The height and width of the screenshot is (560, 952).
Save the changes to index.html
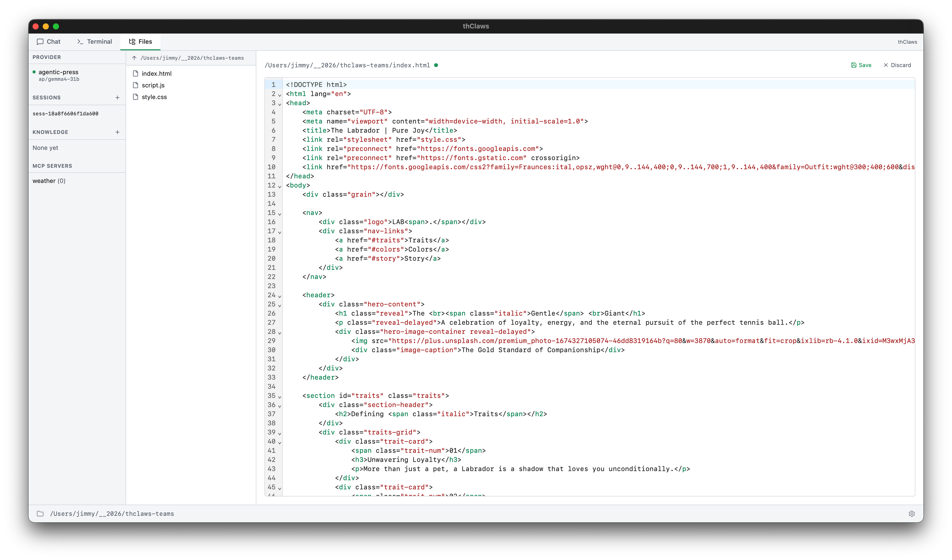(861, 65)
